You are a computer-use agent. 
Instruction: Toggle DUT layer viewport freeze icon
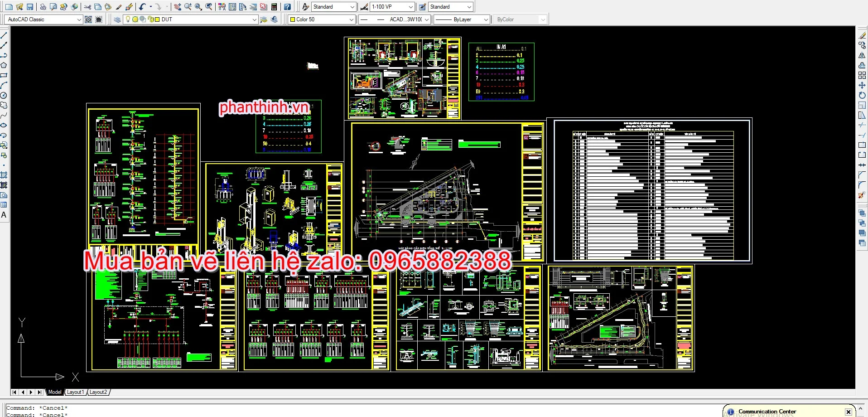click(x=143, y=19)
